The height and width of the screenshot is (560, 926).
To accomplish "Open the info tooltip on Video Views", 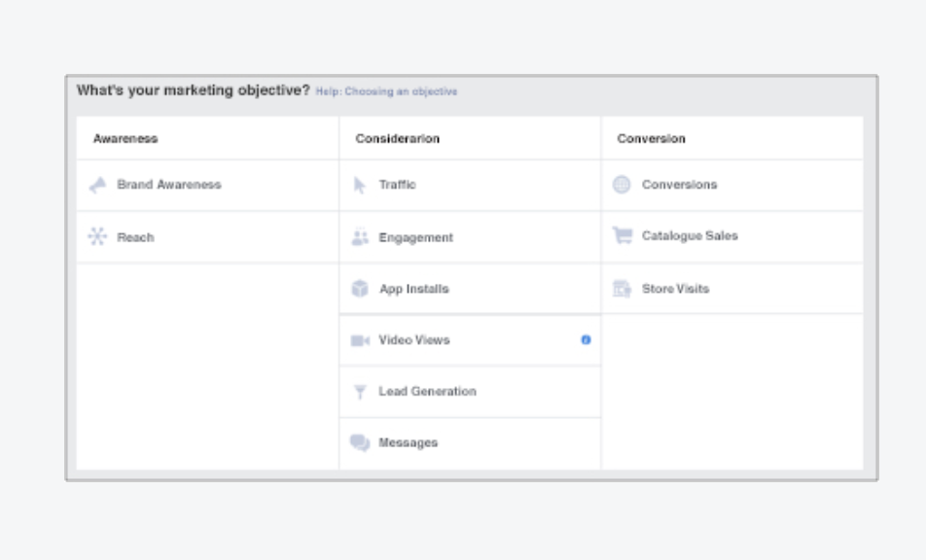I will point(586,340).
